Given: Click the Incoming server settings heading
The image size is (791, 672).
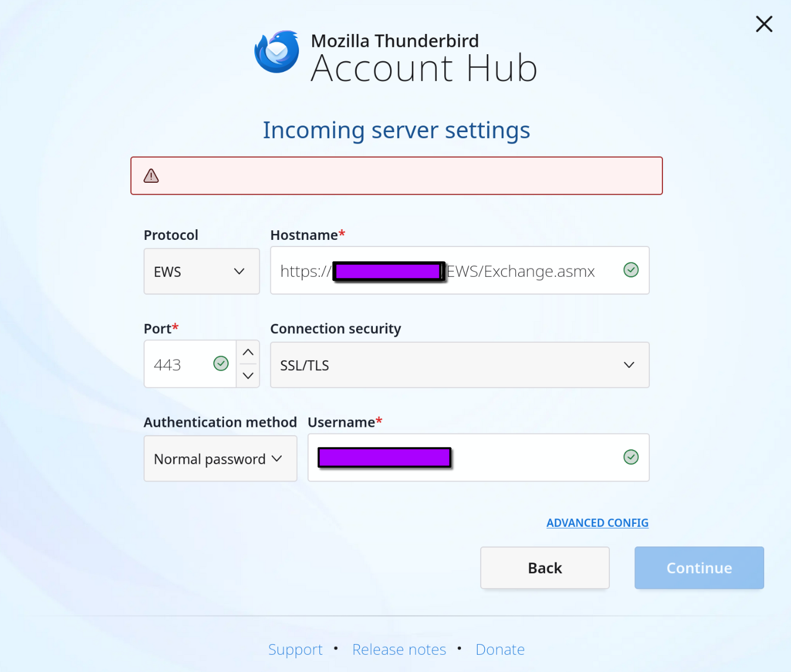Looking at the screenshot, I should [397, 130].
